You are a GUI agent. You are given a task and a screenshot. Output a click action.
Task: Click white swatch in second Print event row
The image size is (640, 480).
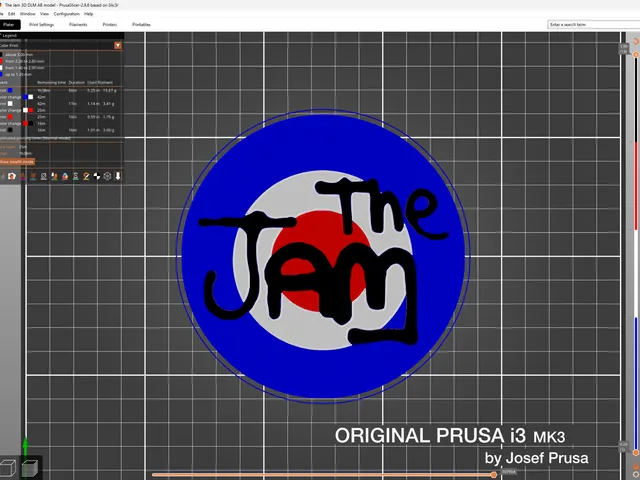tap(10, 104)
